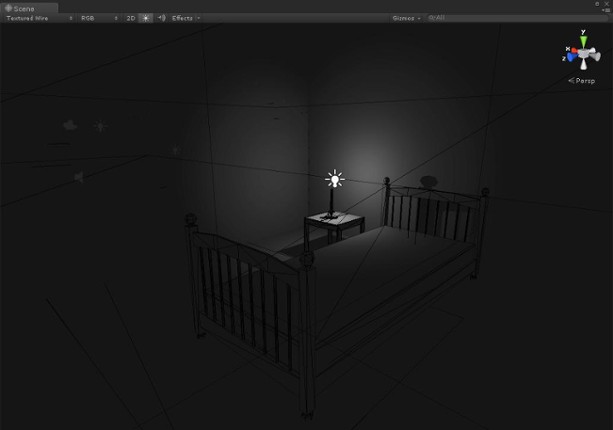Screen dimensions: 613x430
Task: Toggle scene audio speaker button
Action: (x=161, y=18)
